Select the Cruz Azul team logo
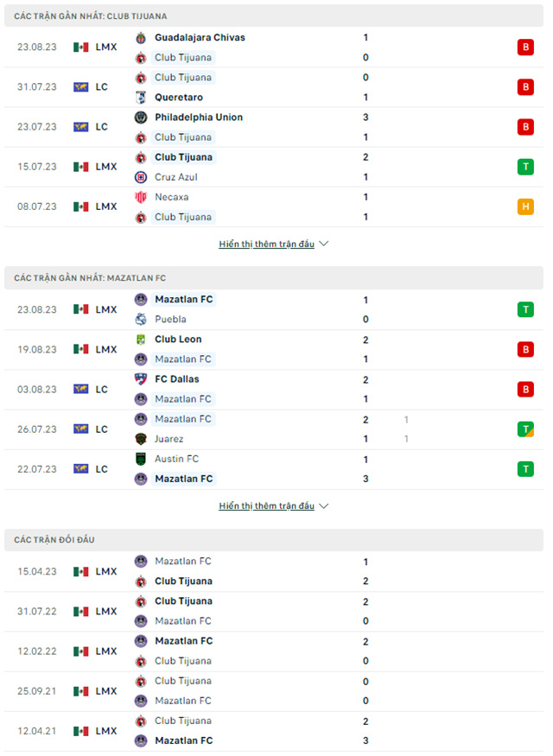 pyautogui.click(x=141, y=177)
